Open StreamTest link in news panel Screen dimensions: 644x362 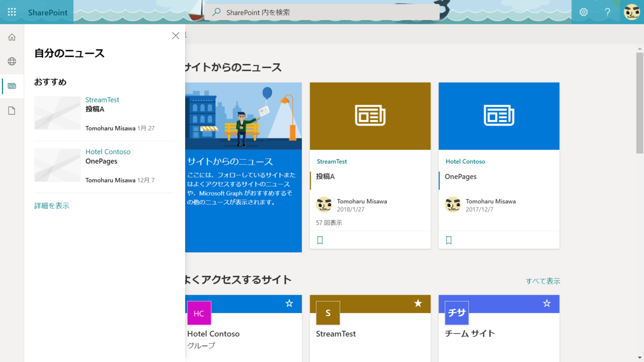pos(103,100)
